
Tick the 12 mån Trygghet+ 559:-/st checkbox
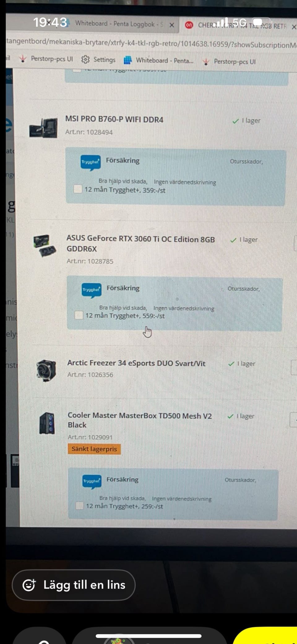[x=79, y=315]
